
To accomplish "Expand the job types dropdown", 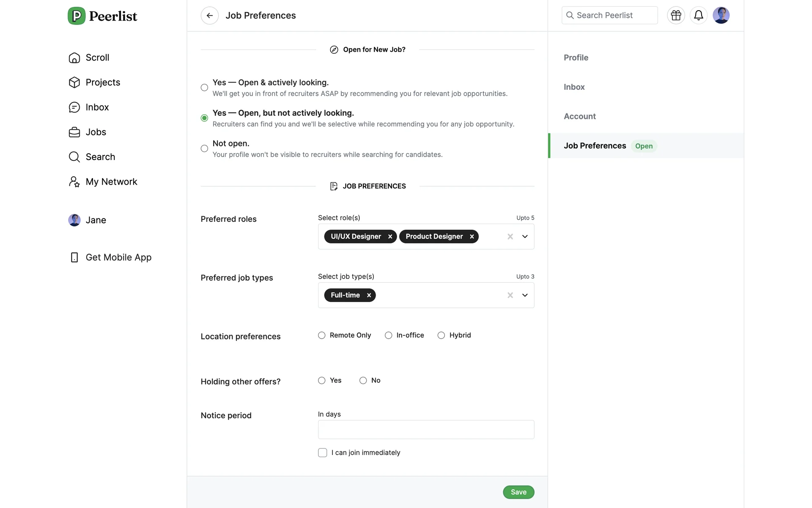I will [x=525, y=295].
